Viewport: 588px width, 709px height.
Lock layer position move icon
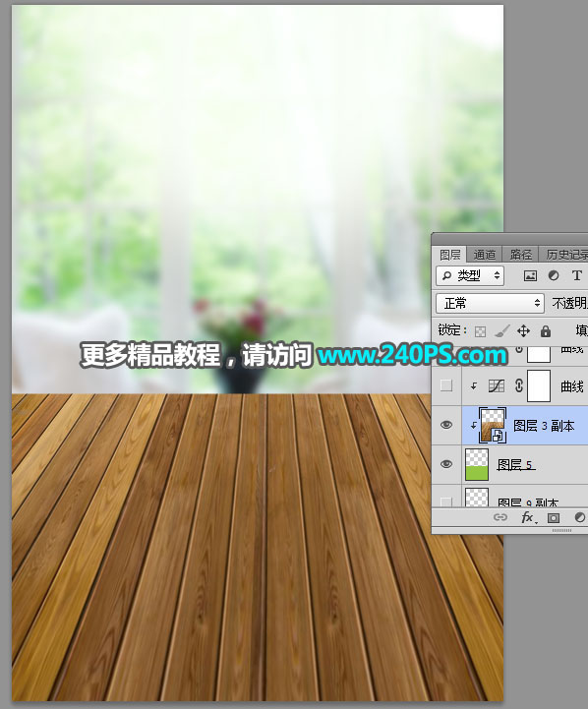(523, 331)
